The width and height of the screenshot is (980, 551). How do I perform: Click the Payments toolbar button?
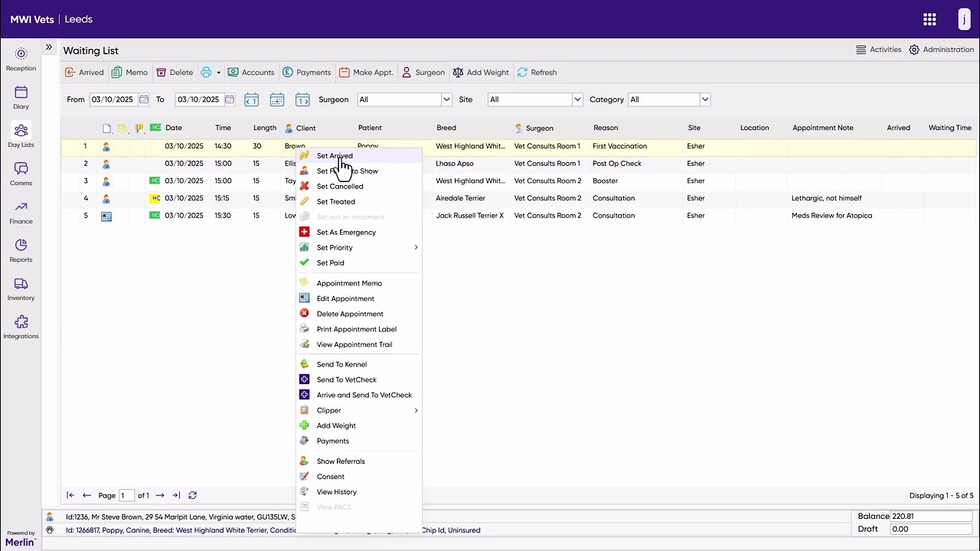306,73
